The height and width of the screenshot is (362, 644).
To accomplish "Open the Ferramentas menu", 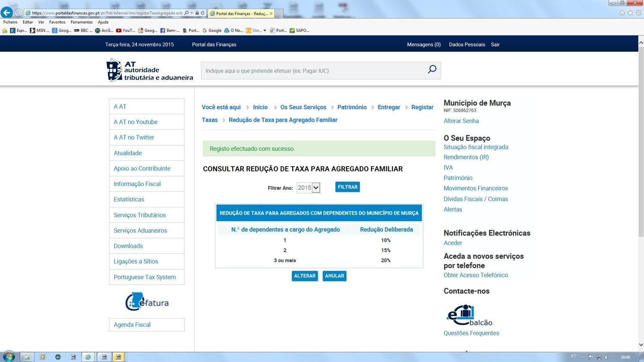I will [82, 22].
